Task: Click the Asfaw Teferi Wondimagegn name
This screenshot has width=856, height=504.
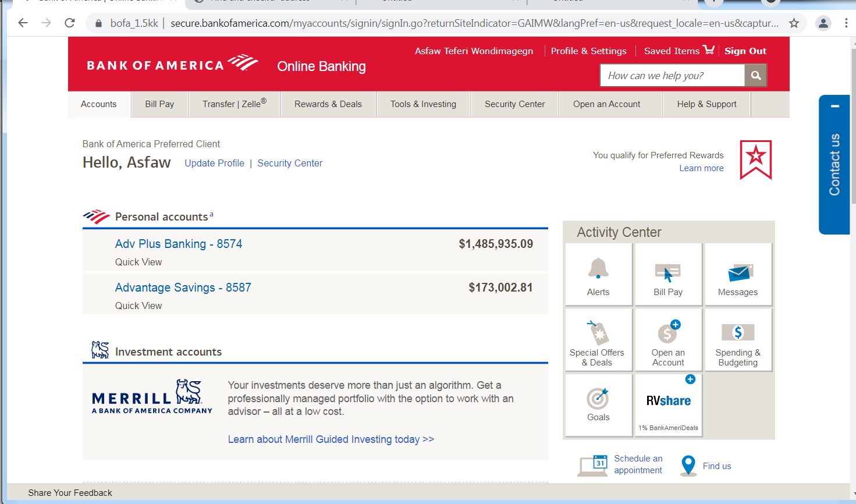Action: 474,51
